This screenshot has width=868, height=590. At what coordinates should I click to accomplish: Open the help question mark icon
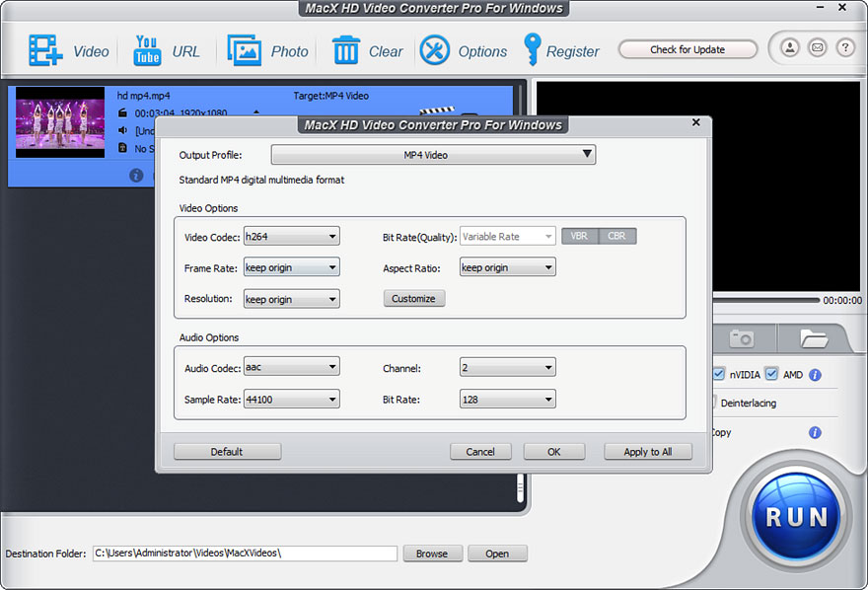(x=844, y=47)
